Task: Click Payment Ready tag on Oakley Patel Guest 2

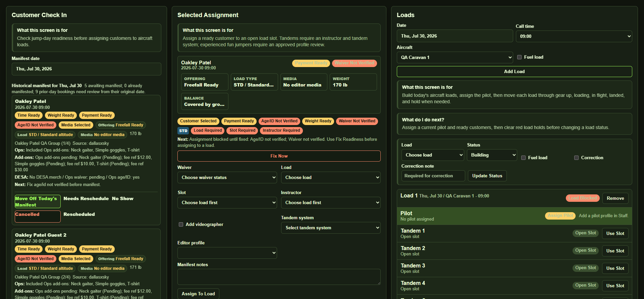Action: click(x=97, y=249)
